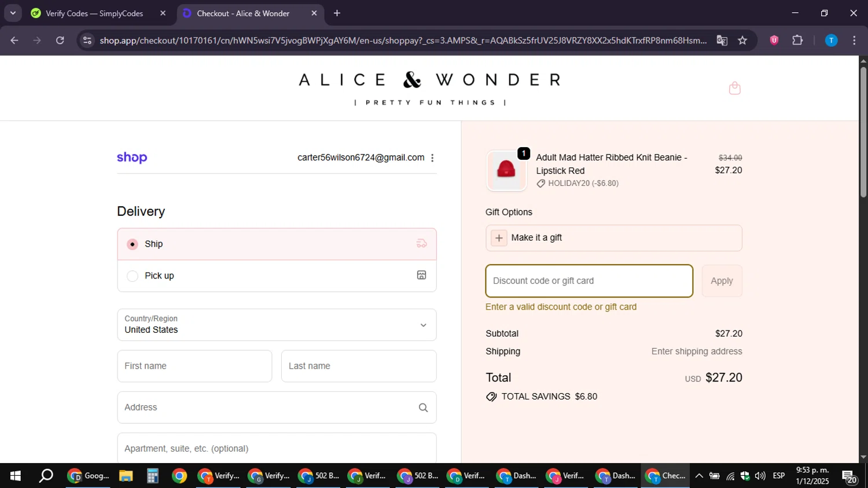Show hidden system tray icons chevron
The width and height of the screenshot is (868, 488).
click(x=699, y=476)
